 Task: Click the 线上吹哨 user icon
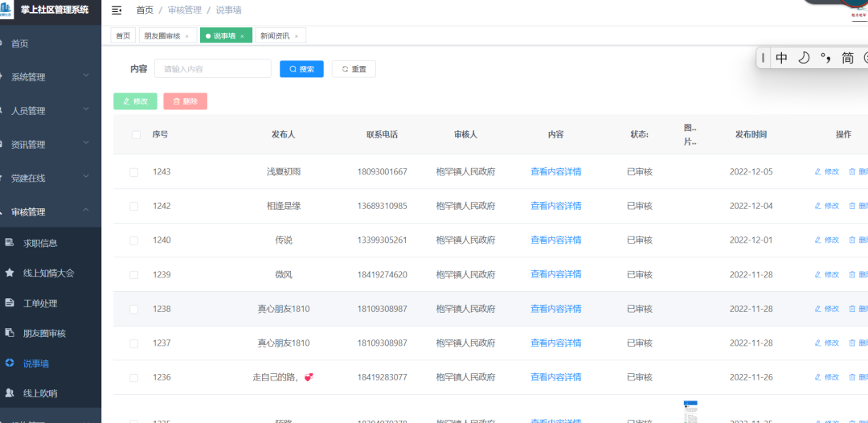point(10,393)
